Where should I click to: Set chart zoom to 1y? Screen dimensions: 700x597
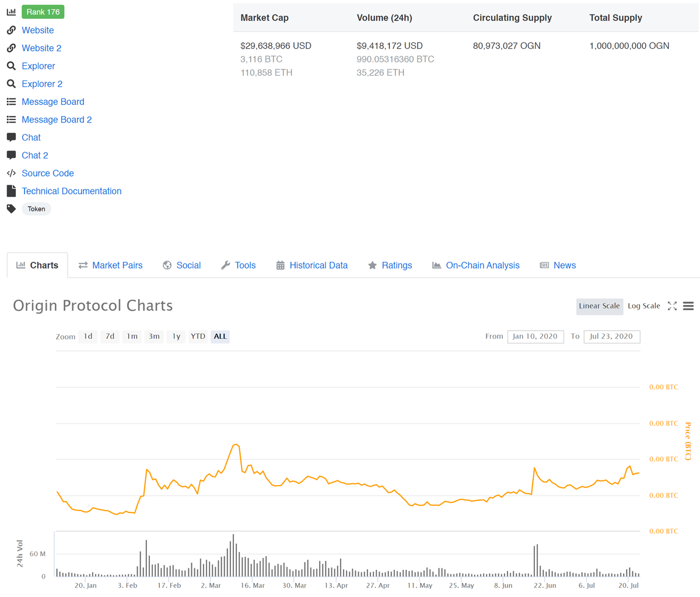(x=176, y=336)
